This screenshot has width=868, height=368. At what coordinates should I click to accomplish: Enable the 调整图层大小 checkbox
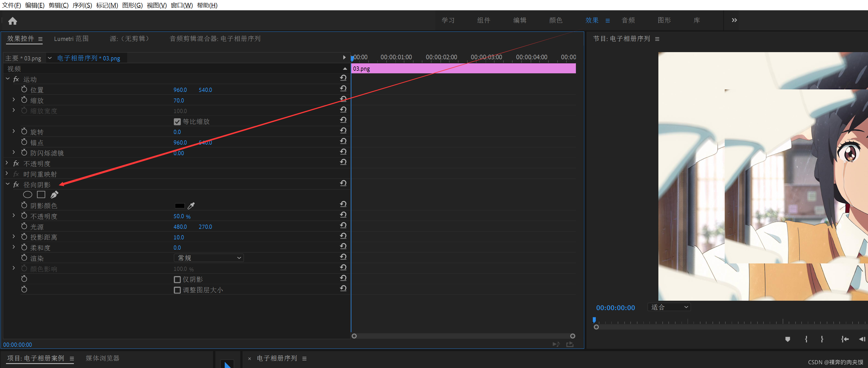click(177, 290)
